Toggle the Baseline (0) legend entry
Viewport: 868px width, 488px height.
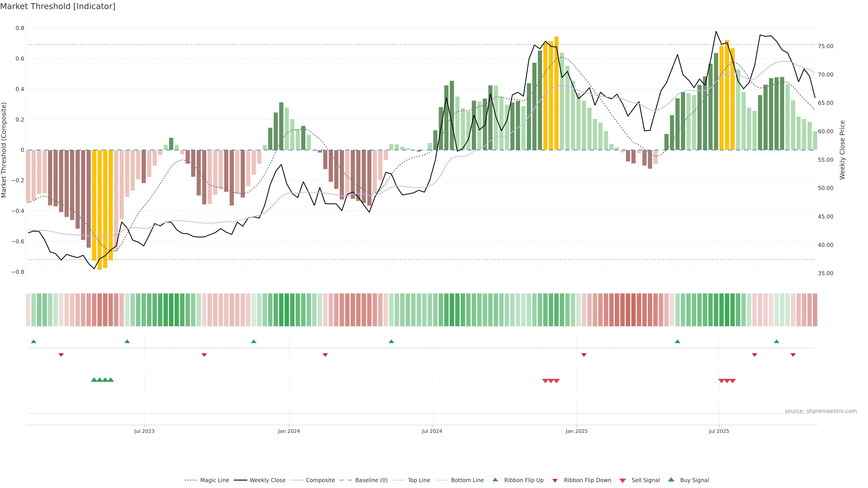point(371,480)
